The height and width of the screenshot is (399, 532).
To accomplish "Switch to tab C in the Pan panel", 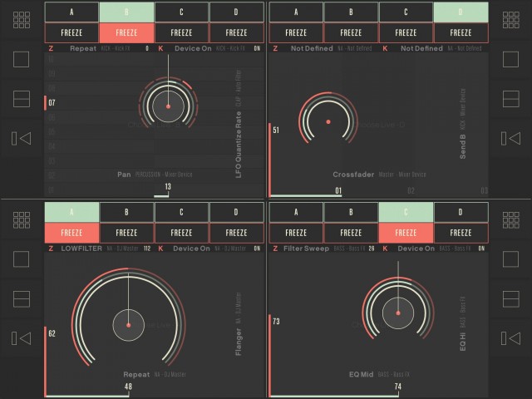I will [181, 12].
